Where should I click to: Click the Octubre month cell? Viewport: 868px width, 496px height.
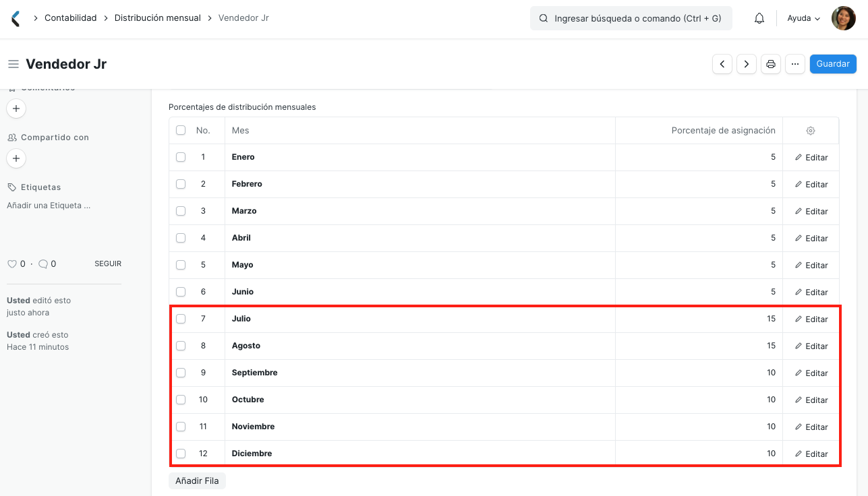click(420, 400)
